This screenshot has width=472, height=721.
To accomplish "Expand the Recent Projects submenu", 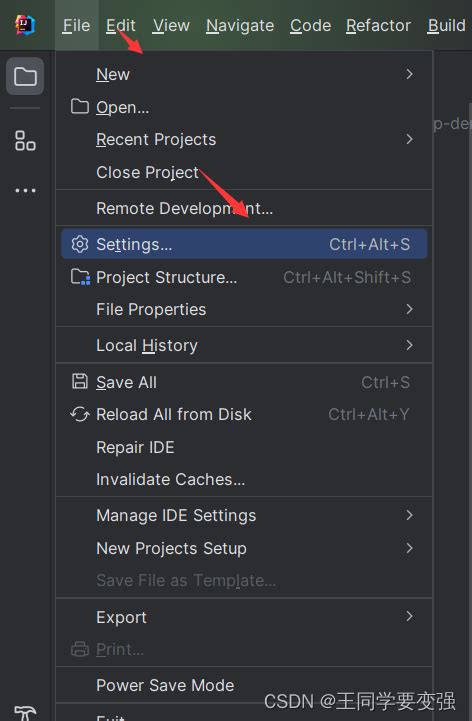I will coord(244,139).
